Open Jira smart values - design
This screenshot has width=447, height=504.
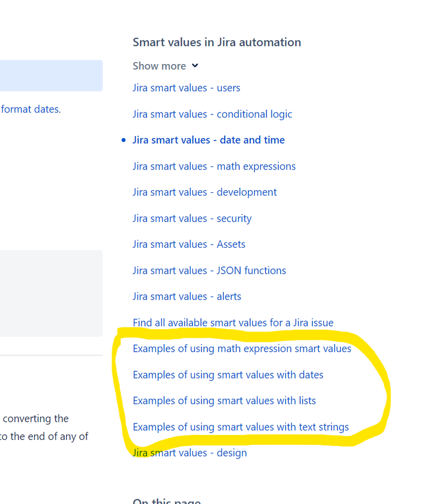(189, 453)
